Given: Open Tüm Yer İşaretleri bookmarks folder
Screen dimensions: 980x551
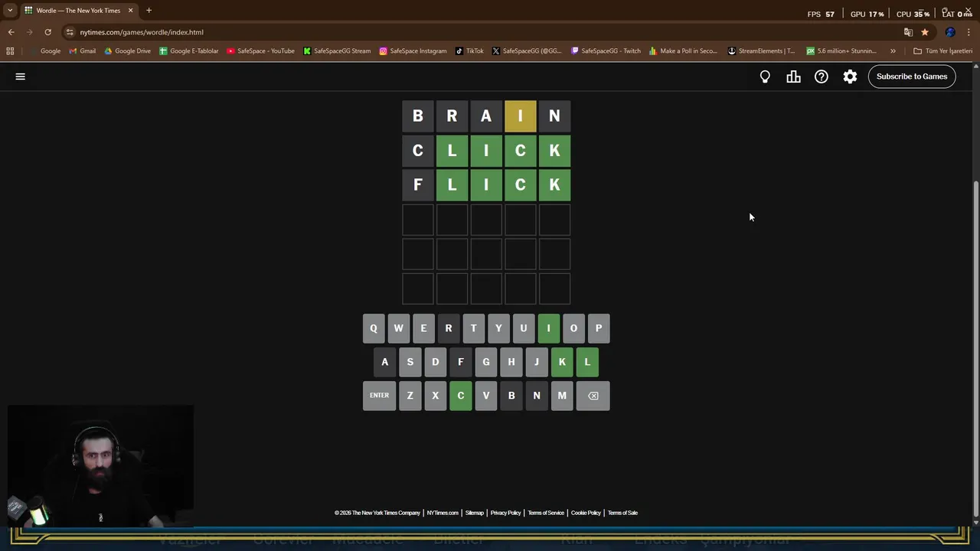Looking at the screenshot, I should pyautogui.click(x=942, y=51).
